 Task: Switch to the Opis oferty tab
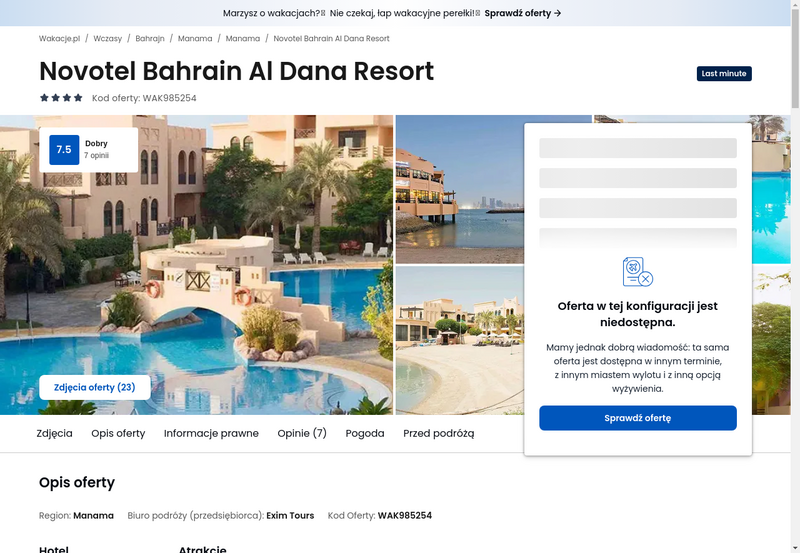(x=118, y=433)
